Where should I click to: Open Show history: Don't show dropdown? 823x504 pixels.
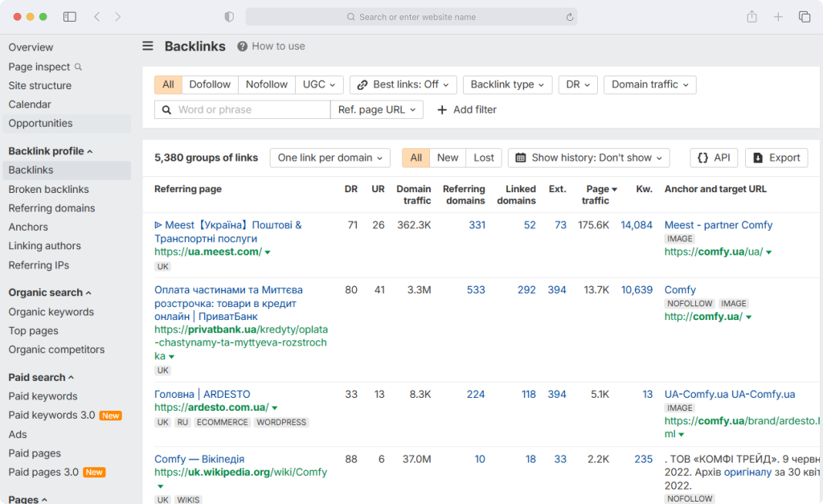pos(589,158)
